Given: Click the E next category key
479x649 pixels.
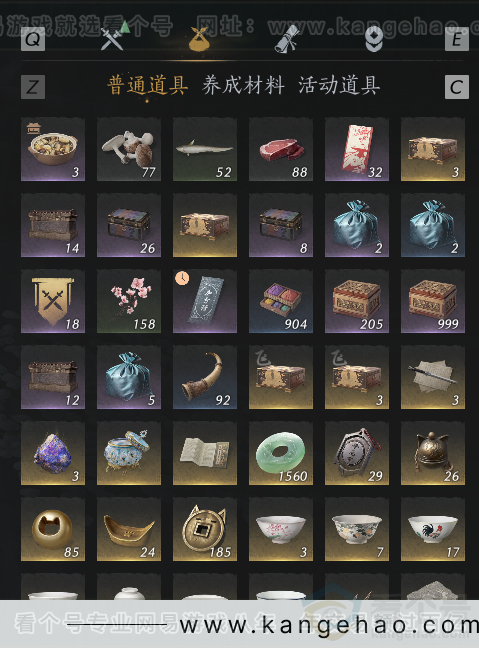Looking at the screenshot, I should pyautogui.click(x=457, y=40).
